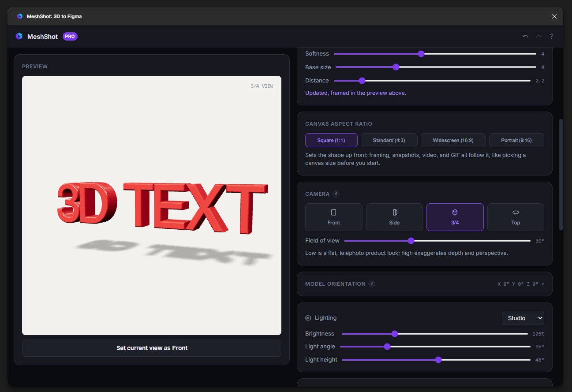The width and height of the screenshot is (572, 392).
Task: Click the PREVIEW heading
Action: pyautogui.click(x=35, y=67)
